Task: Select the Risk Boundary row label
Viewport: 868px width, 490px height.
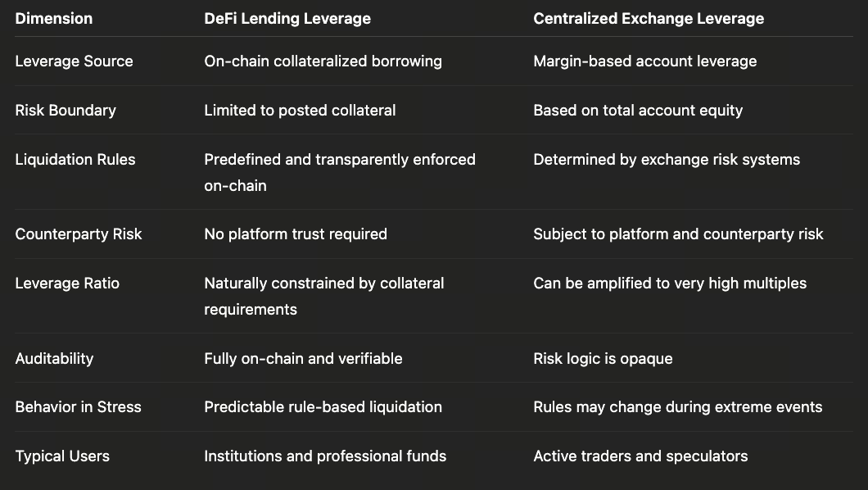Action: (x=66, y=110)
